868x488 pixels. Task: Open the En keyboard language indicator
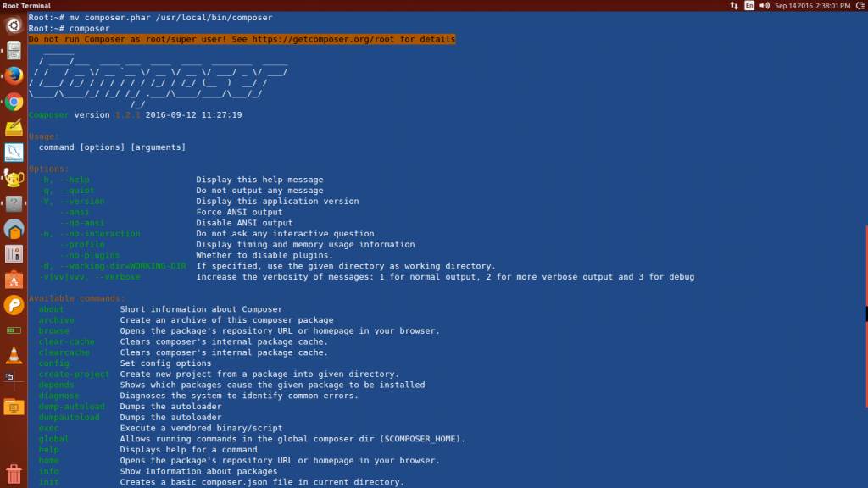coord(749,6)
